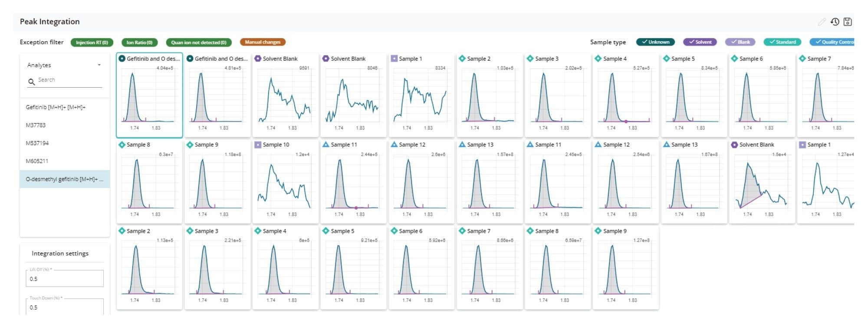The height and width of the screenshot is (330, 868).
Task: Expand the Analytes dropdown arrow
Action: click(x=99, y=65)
